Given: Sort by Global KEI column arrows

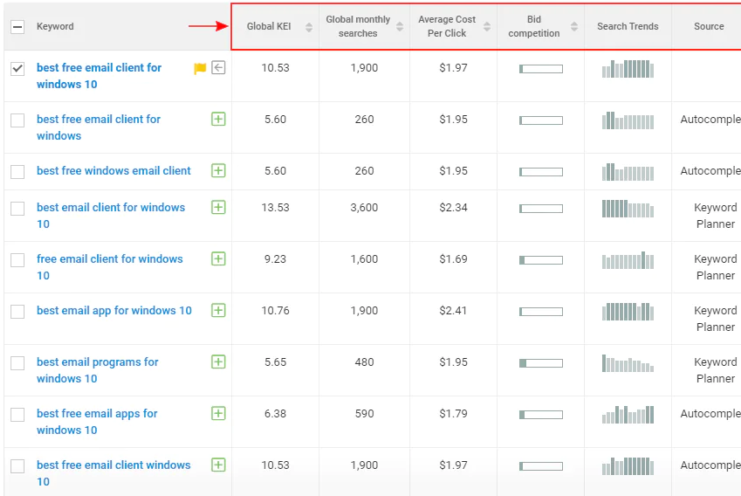Looking at the screenshot, I should tap(309, 27).
